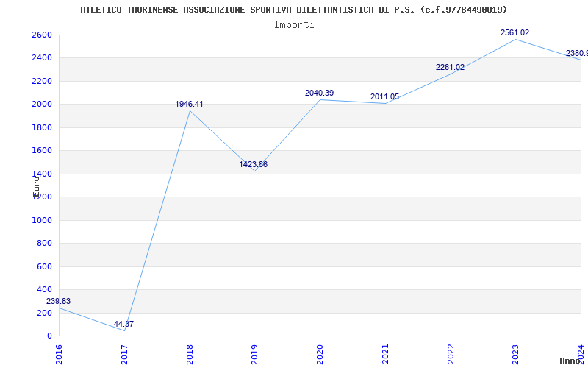The image size is (588, 368).
Task: Click y-axis value 600
Action: point(45,266)
